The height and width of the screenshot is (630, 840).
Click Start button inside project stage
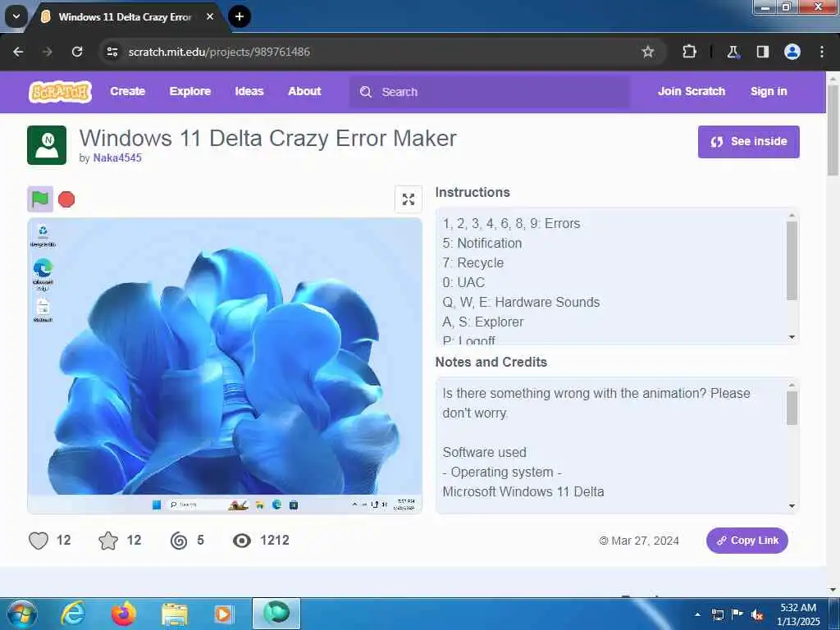157,504
